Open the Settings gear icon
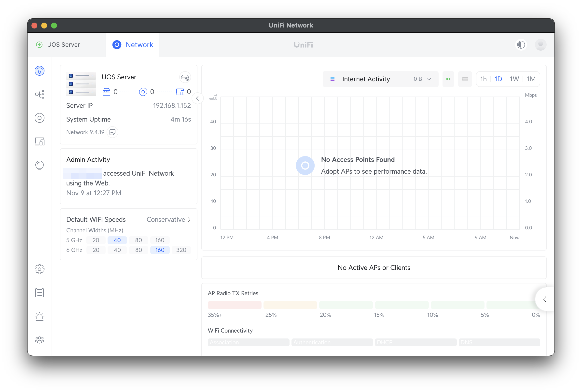The image size is (582, 392). click(40, 269)
